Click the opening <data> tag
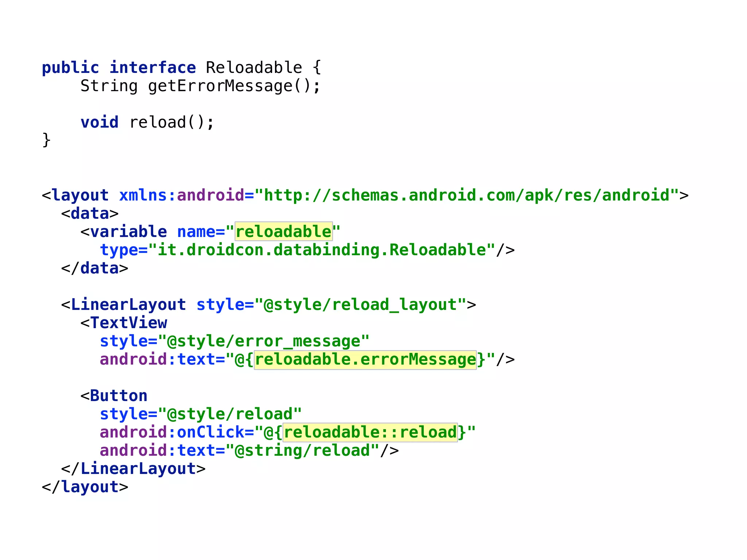 click(90, 214)
